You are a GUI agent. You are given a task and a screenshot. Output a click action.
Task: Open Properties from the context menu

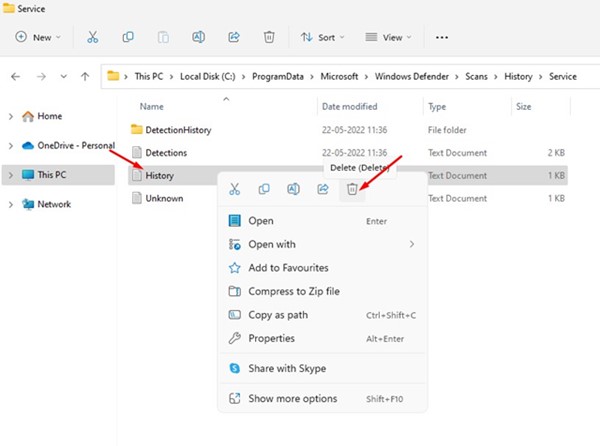pos(322,339)
